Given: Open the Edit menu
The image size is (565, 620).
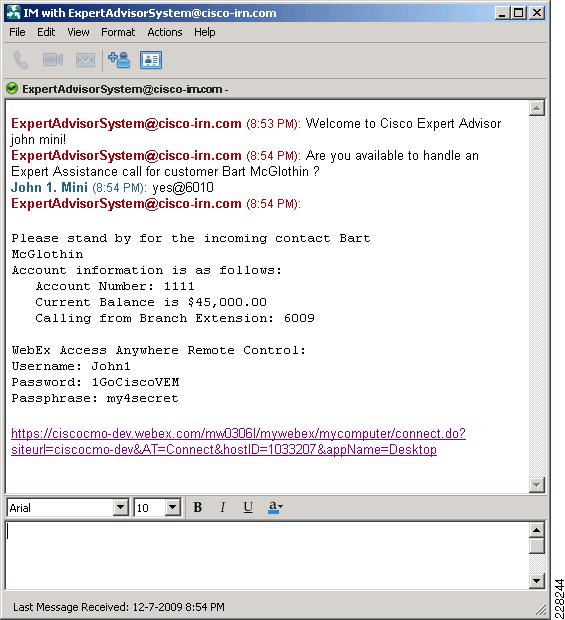Looking at the screenshot, I should pos(46,32).
